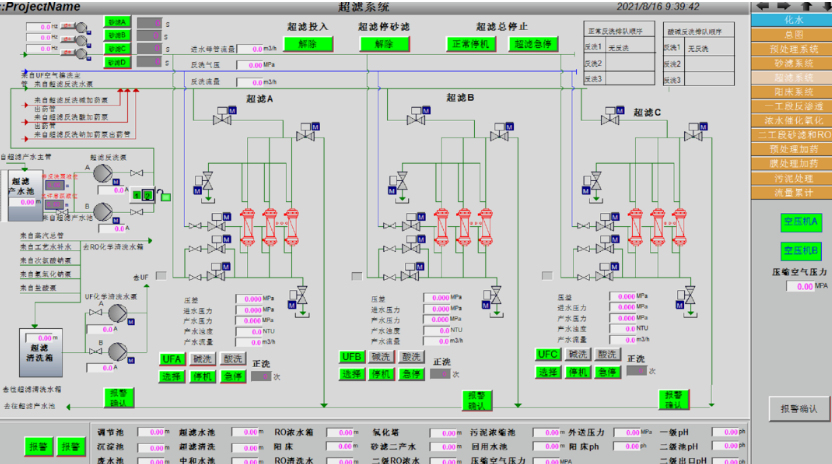Toggle the UFB unit button
The image size is (832, 464).
point(351,357)
